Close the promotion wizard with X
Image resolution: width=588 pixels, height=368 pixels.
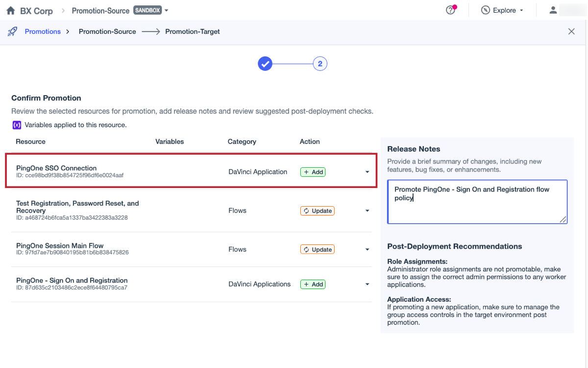pos(571,31)
